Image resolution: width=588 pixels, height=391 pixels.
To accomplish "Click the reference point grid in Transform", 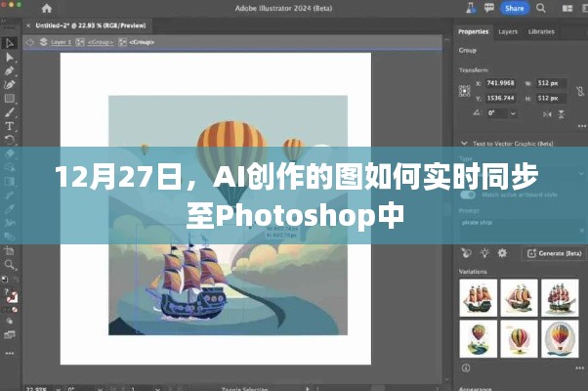I will click(464, 91).
